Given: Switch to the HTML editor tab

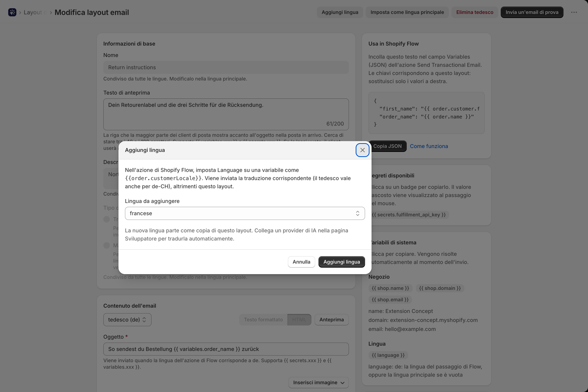Looking at the screenshot, I should click(299, 320).
